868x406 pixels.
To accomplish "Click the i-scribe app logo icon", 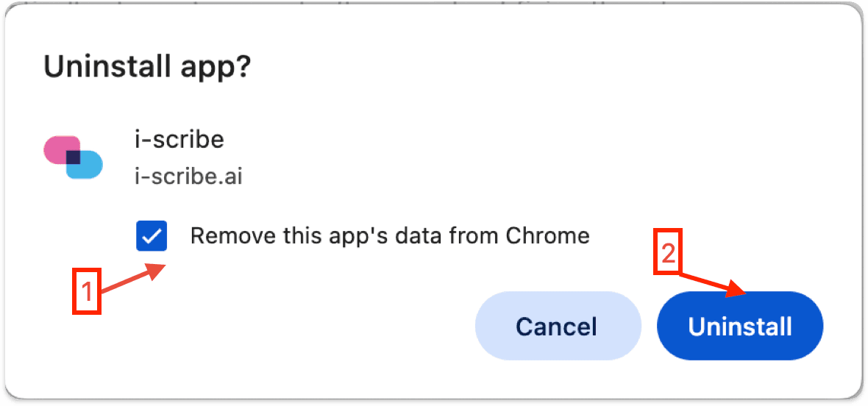I will pyautogui.click(x=73, y=157).
